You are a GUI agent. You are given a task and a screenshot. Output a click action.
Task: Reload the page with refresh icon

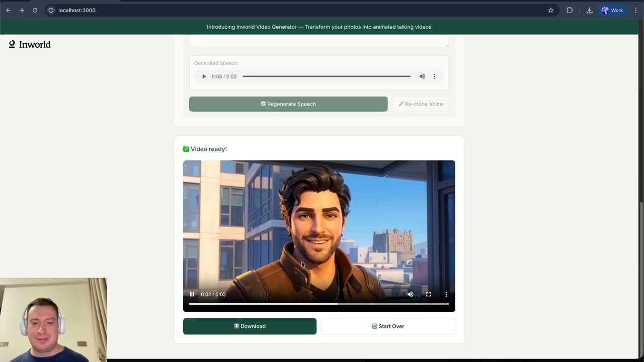(35, 10)
